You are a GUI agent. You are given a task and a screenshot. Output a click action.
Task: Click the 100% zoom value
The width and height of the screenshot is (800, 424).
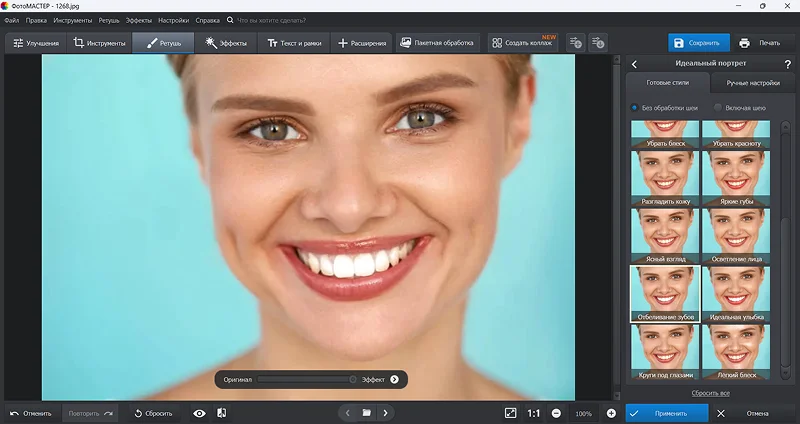tap(584, 414)
